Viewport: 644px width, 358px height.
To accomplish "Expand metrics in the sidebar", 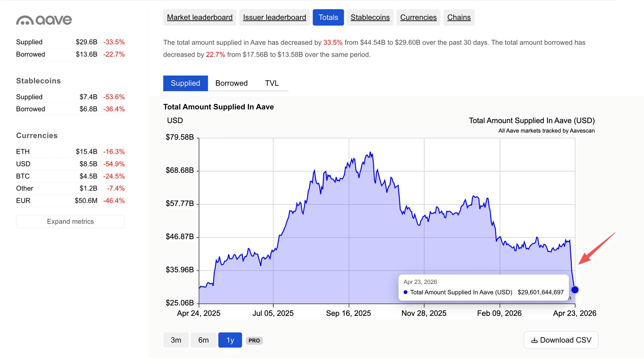I will 70,221.
